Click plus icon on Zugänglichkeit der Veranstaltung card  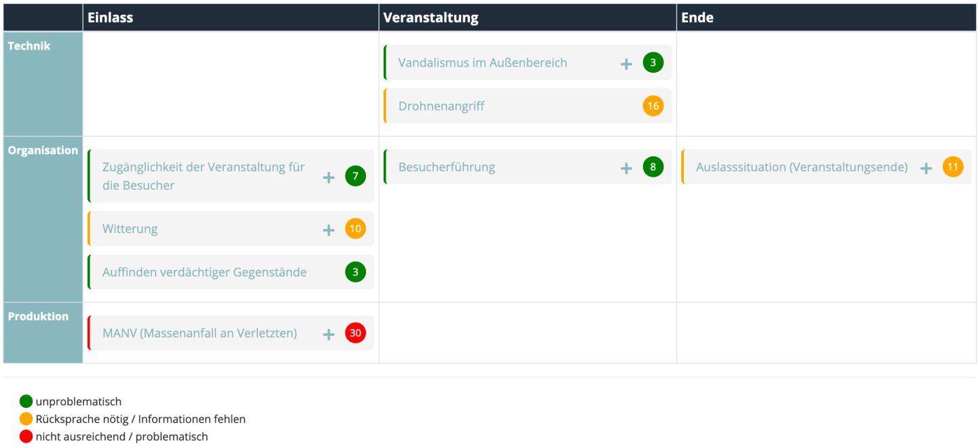click(x=329, y=177)
